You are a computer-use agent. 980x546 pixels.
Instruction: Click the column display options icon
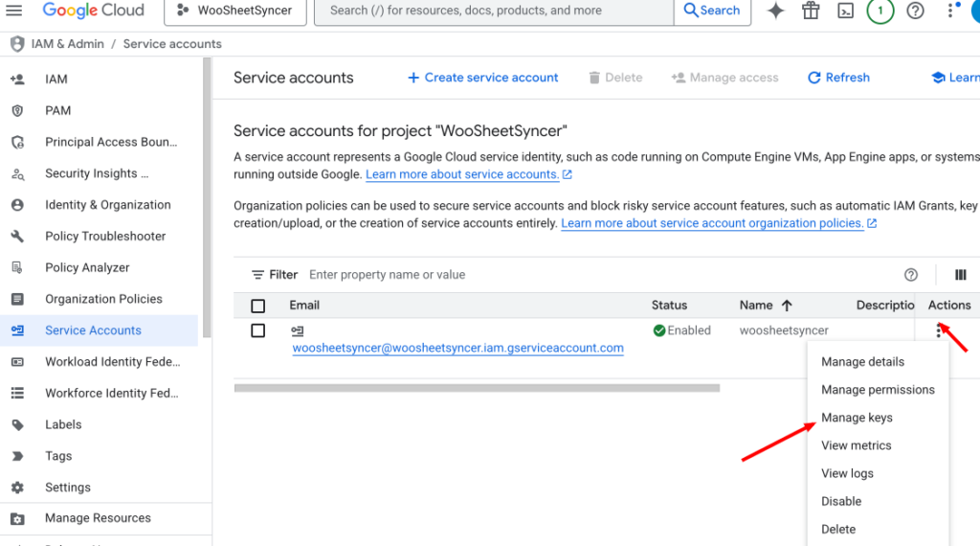[960, 275]
